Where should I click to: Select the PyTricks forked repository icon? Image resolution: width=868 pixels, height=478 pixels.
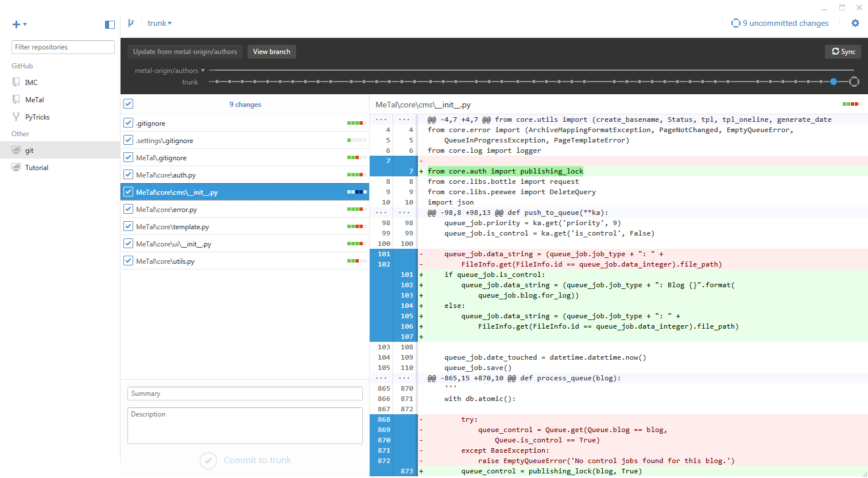pos(16,117)
